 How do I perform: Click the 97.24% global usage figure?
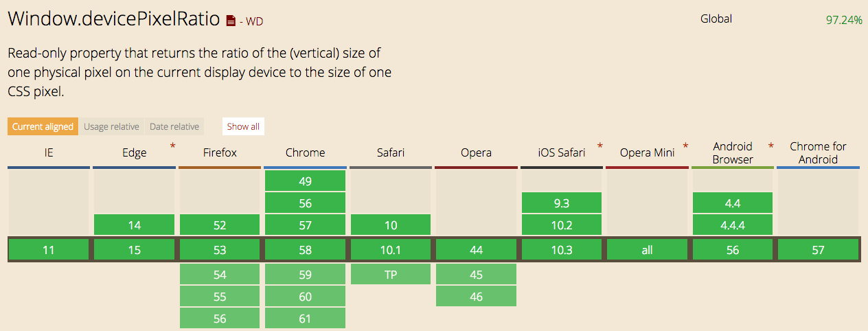click(x=844, y=20)
